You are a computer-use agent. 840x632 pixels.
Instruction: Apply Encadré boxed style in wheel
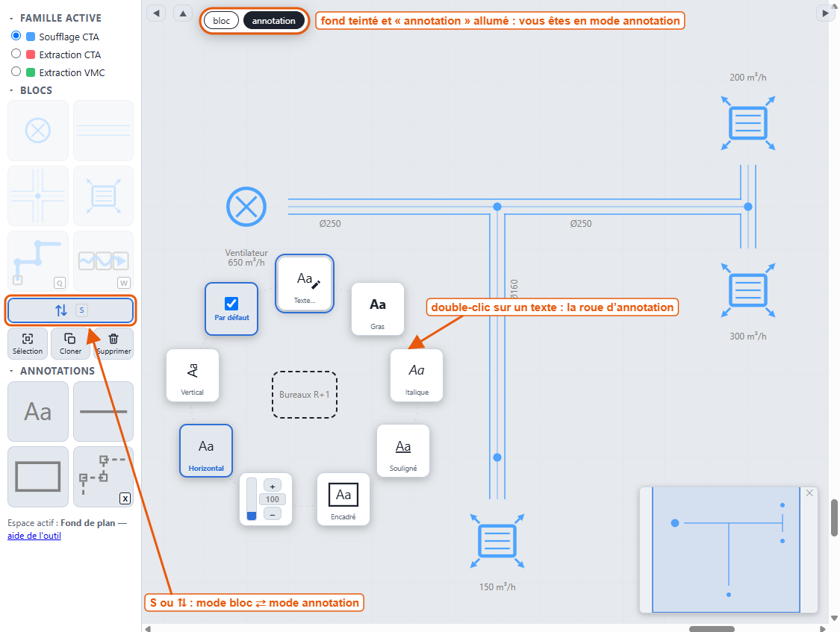point(343,499)
